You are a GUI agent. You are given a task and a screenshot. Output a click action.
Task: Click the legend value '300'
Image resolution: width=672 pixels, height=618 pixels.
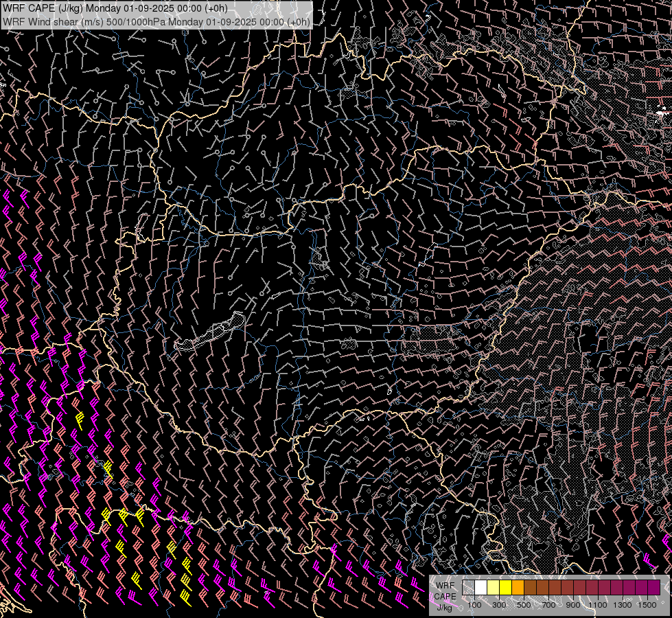click(499, 605)
